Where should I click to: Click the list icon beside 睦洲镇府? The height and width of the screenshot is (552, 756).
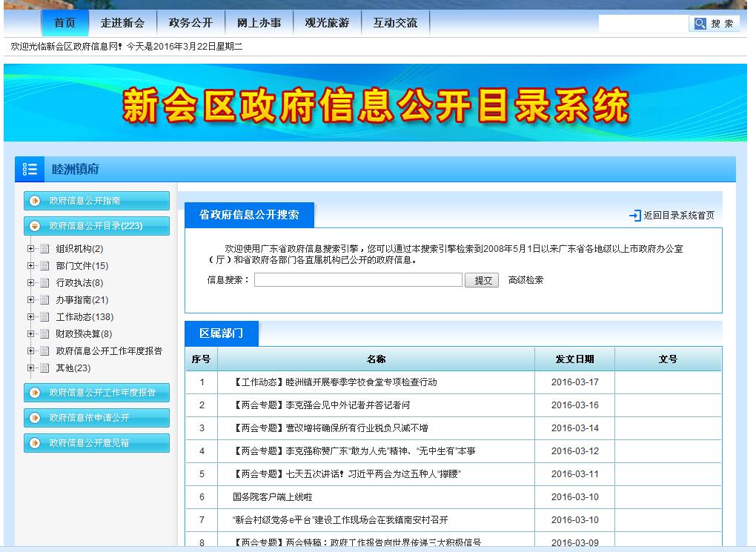(30, 170)
